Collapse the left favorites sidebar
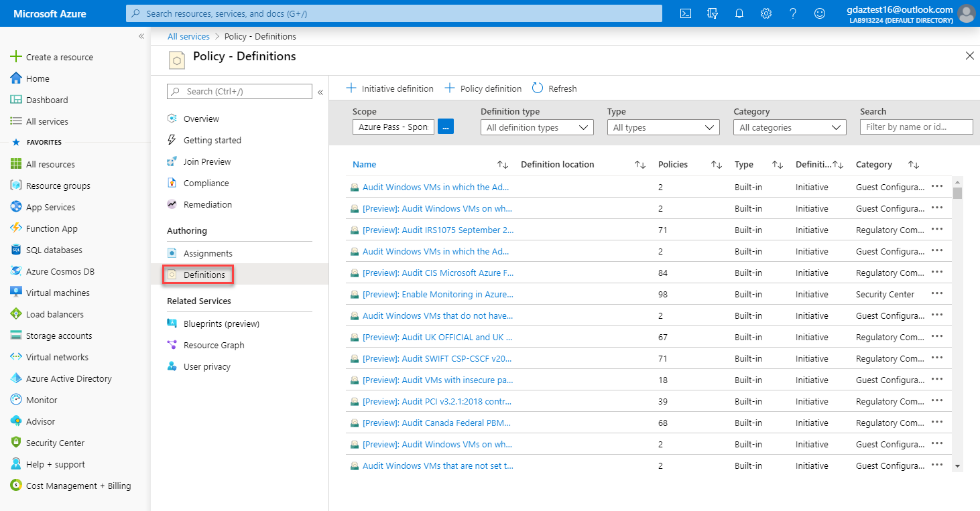The image size is (980, 511). [141, 36]
